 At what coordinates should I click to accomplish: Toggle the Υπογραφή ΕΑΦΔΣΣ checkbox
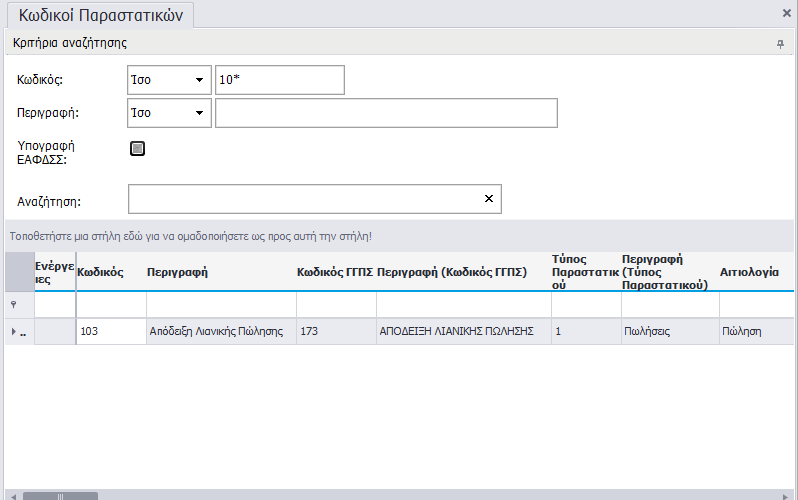pos(138,149)
